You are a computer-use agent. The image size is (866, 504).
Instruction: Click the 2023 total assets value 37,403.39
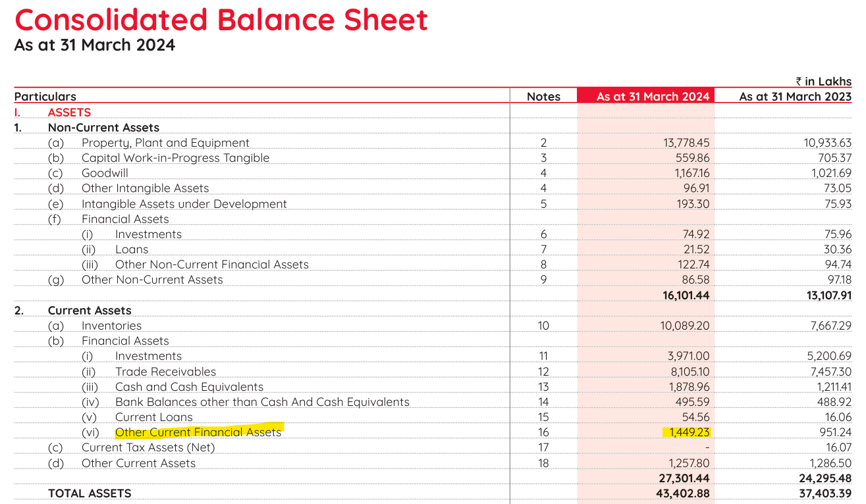tap(826, 493)
